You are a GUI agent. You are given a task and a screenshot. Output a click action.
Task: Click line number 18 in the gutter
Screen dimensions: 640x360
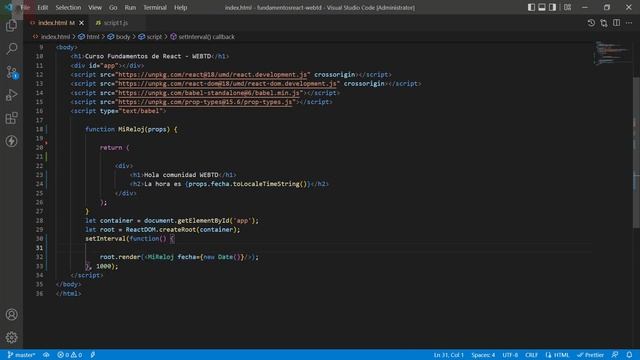click(x=39, y=129)
